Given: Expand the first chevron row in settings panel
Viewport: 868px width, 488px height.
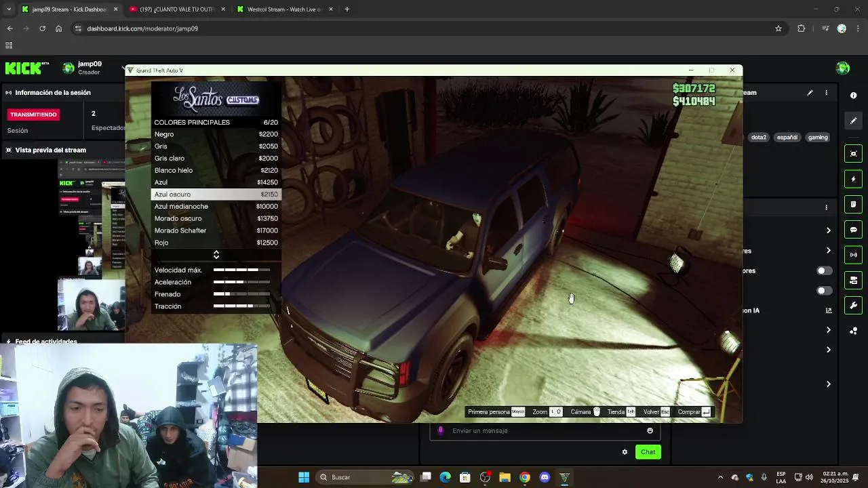Looking at the screenshot, I should 828,230.
